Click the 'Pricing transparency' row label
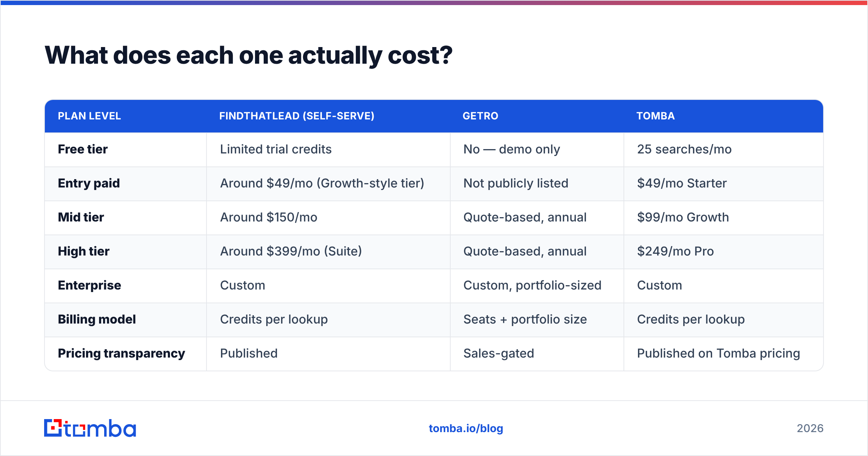The height and width of the screenshot is (456, 868). point(122,353)
